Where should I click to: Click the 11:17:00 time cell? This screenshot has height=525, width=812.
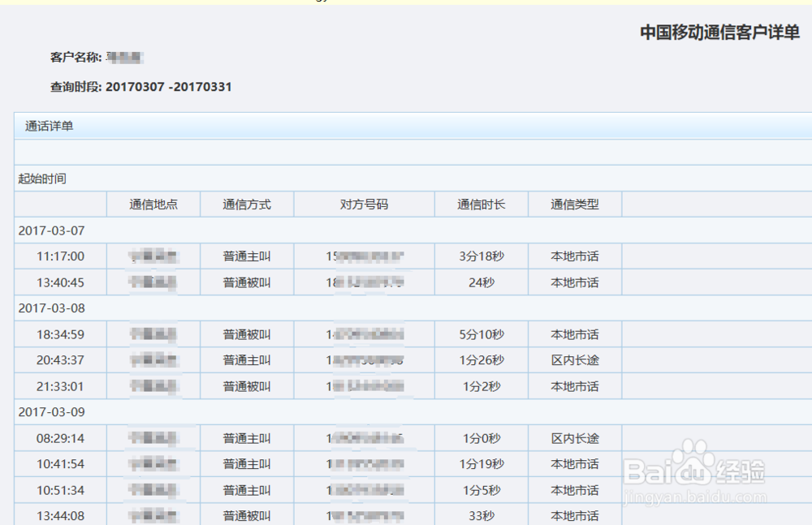point(60,256)
